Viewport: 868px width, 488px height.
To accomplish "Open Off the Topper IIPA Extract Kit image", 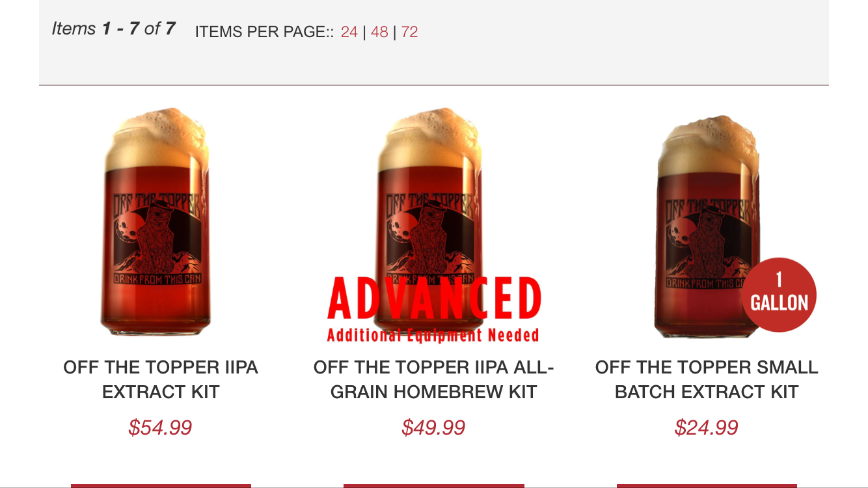I will tap(154, 221).
